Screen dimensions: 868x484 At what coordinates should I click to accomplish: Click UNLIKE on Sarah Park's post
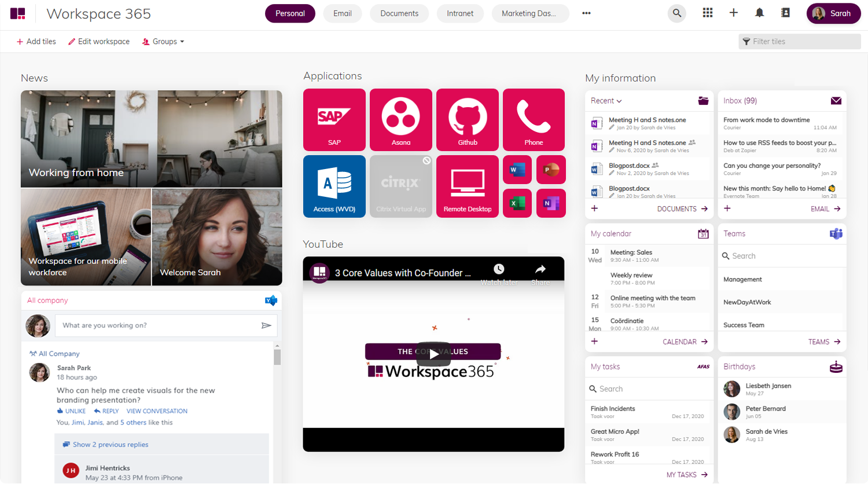[71, 411]
